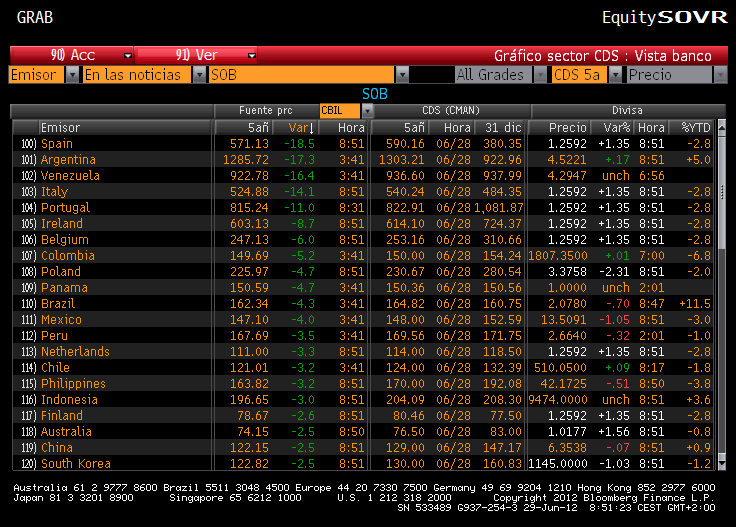Viewport: 736px width, 527px height.
Task: Select row 107) Colombia
Action: [x=362, y=255]
